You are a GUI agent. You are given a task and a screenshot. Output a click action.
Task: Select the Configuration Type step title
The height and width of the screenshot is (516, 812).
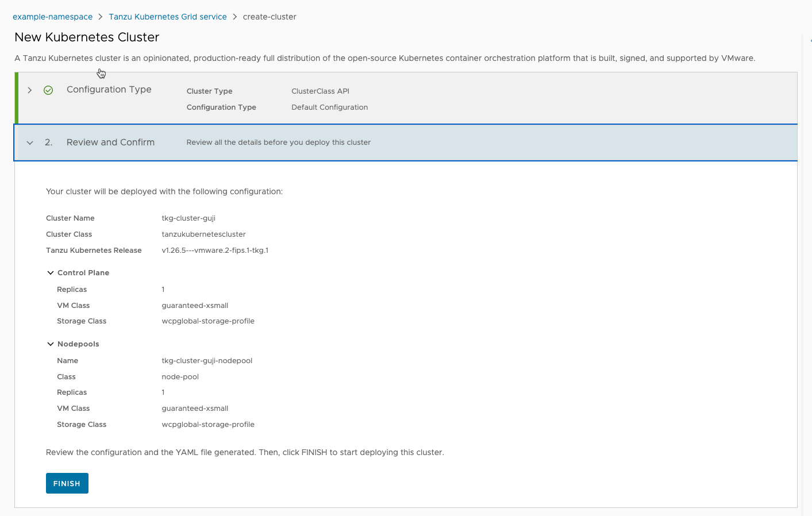[x=109, y=90]
